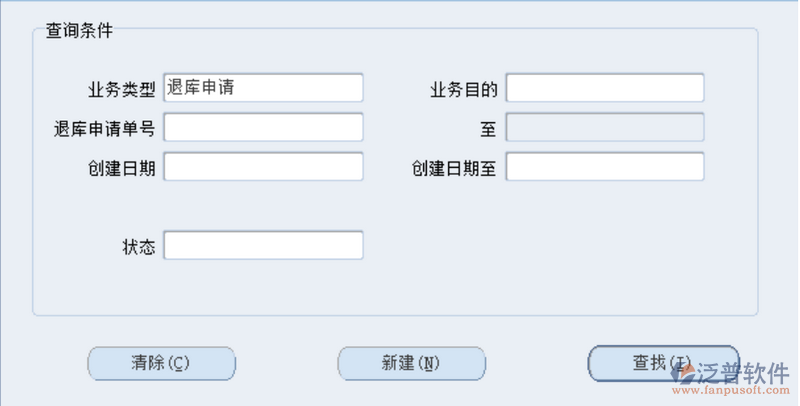Click the 业务目的 label text
800x406 pixels.
tap(464, 89)
